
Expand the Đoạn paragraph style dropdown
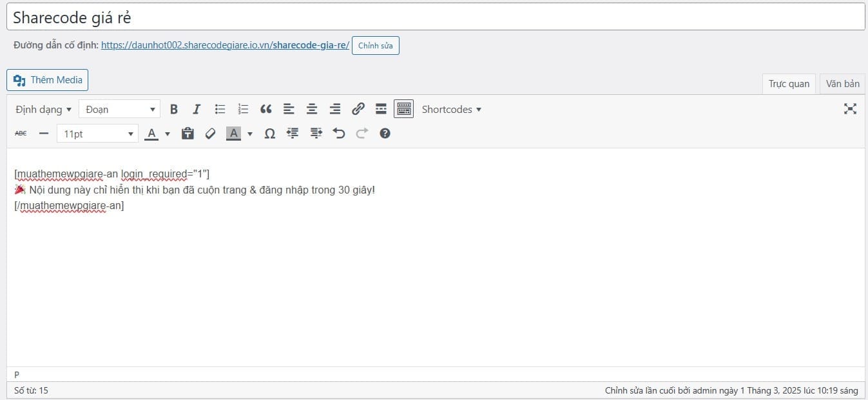[119, 109]
